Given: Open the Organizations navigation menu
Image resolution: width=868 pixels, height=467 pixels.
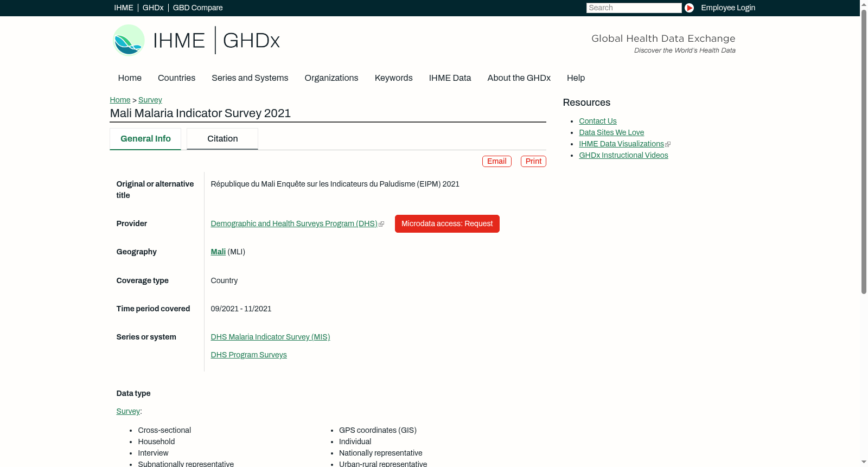Looking at the screenshot, I should coord(331,78).
